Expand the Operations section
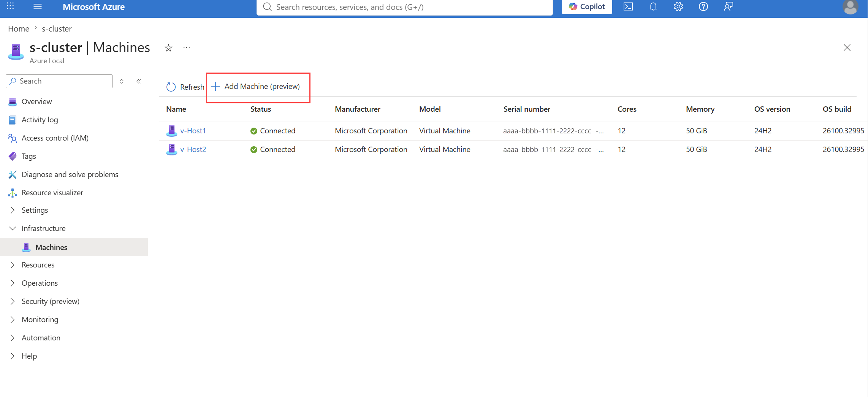The height and width of the screenshot is (397, 868). pyautogui.click(x=13, y=283)
